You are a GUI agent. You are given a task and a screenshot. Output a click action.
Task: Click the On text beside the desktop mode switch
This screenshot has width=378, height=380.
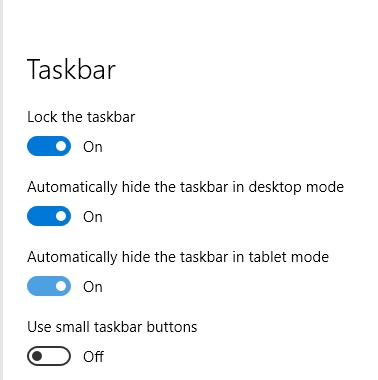(93, 217)
